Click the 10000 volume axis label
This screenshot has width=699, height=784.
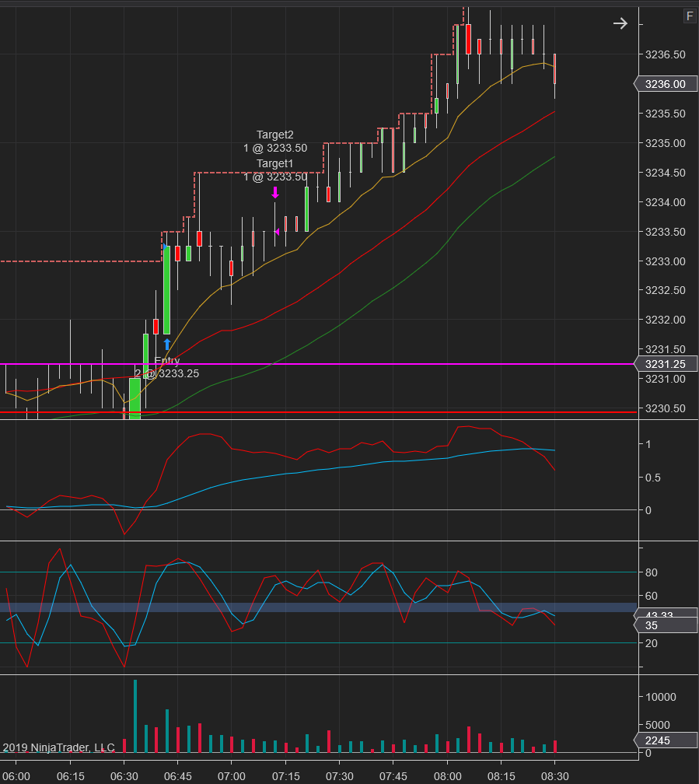(x=660, y=697)
